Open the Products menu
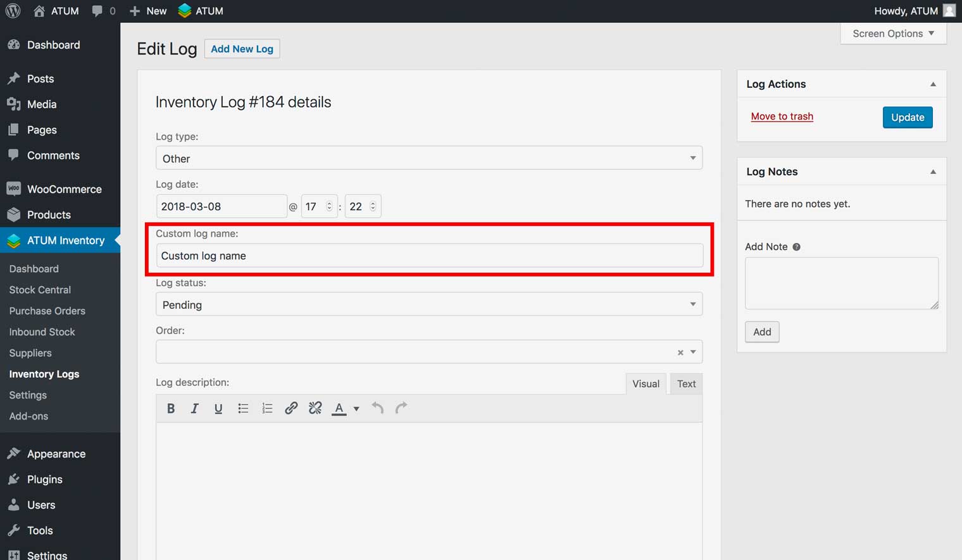The image size is (962, 560). pyautogui.click(x=60, y=215)
